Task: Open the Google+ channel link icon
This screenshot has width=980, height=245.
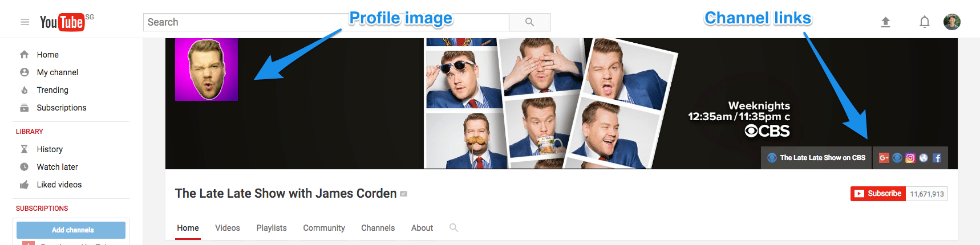Action: 884,158
